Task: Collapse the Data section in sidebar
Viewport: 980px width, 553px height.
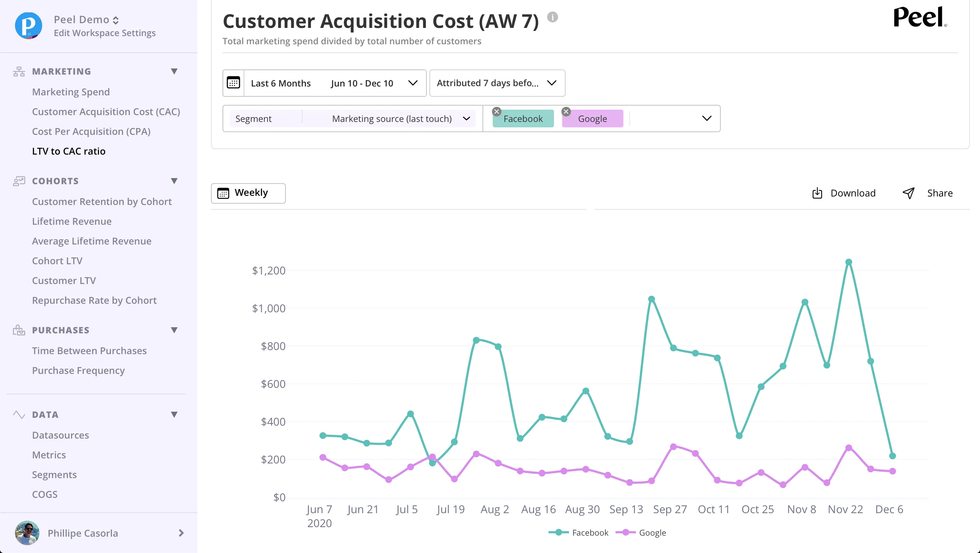Action: click(174, 414)
